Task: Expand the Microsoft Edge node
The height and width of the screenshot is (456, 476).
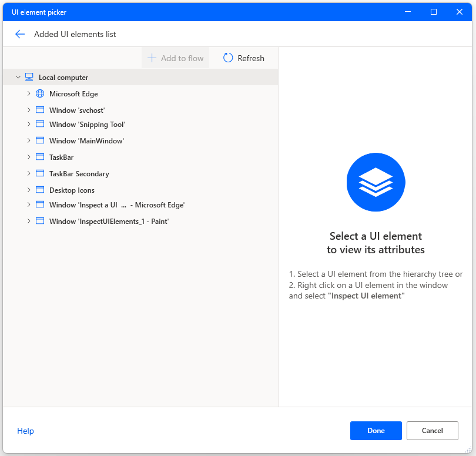Action: click(29, 93)
